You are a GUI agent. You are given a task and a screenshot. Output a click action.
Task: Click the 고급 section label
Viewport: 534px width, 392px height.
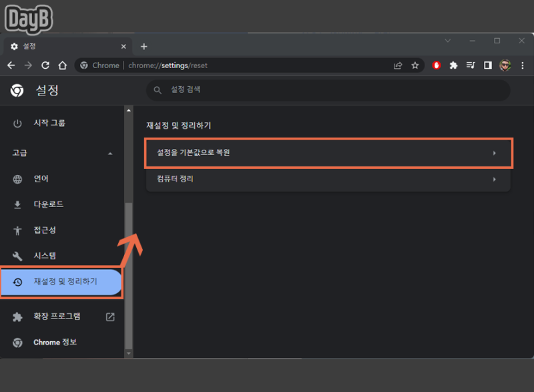pos(20,153)
